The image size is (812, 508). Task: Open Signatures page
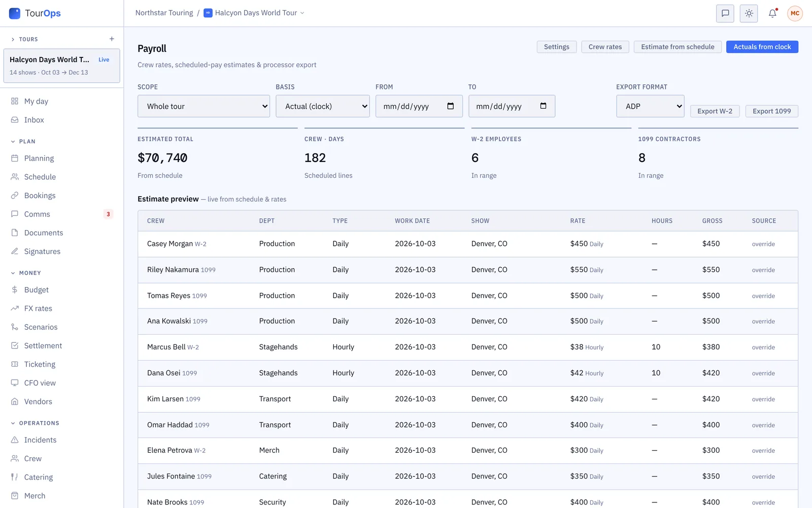[62, 251]
